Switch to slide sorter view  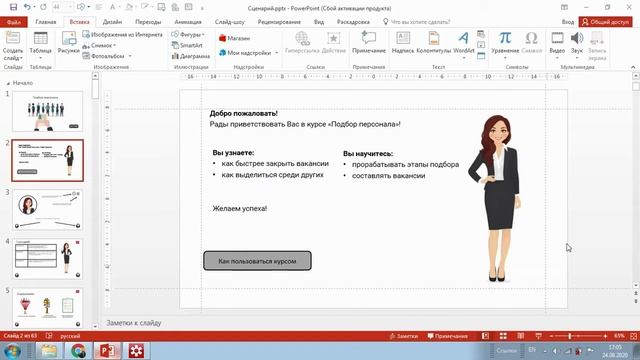click(x=503, y=336)
